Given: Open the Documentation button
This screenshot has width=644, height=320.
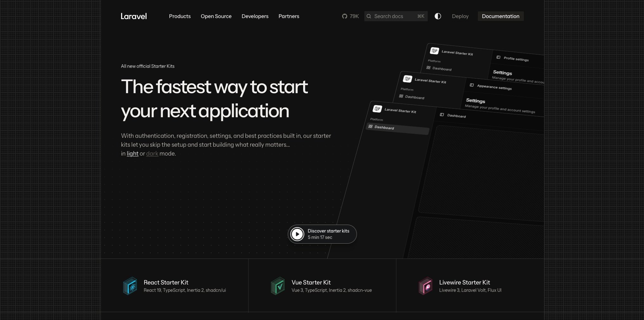Looking at the screenshot, I should (501, 16).
